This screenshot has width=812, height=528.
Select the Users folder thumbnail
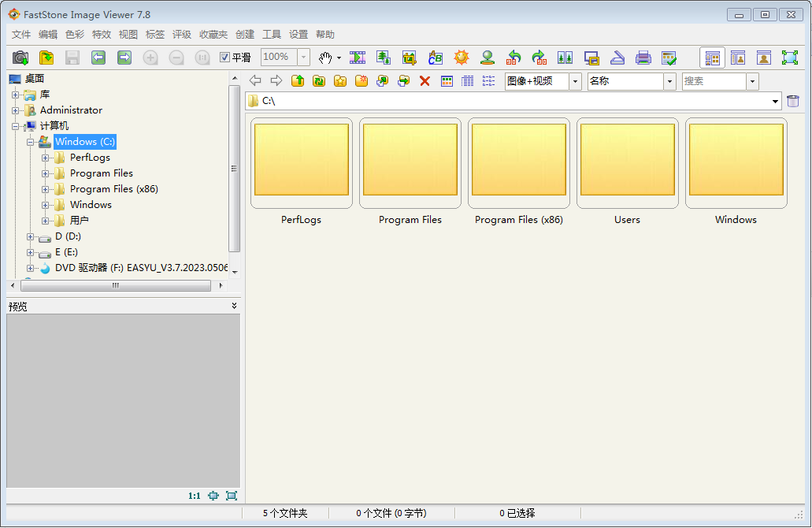pyautogui.click(x=627, y=164)
